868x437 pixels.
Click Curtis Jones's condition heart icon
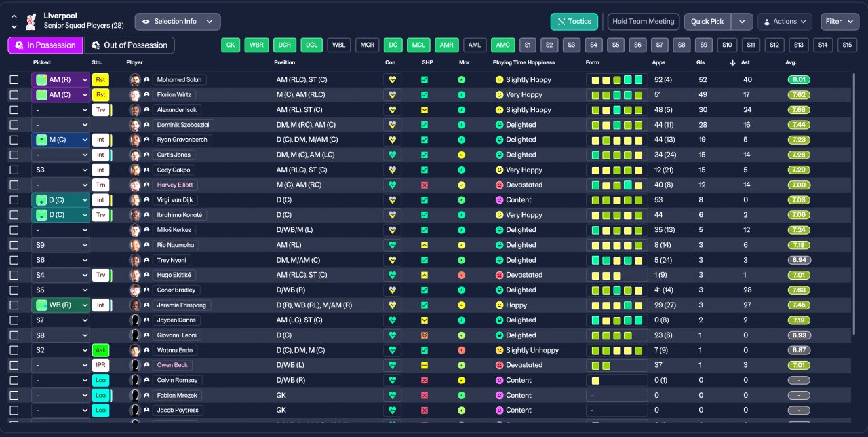click(x=391, y=155)
